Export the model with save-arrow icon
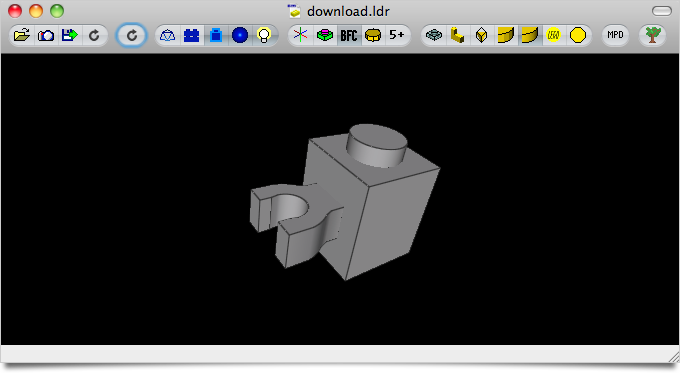 (70, 35)
